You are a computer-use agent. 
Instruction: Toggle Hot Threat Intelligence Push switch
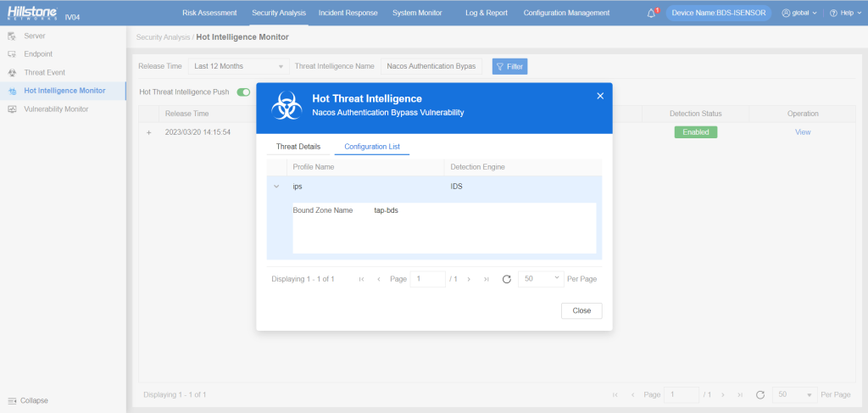[243, 92]
